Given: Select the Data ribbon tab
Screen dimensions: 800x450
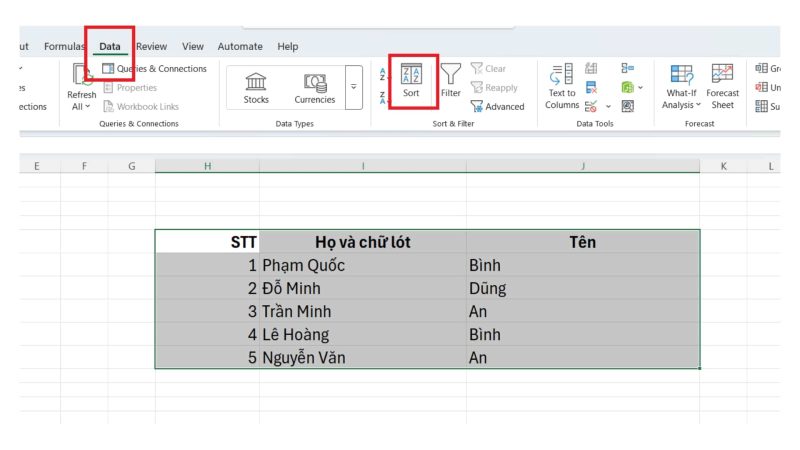Looking at the screenshot, I should coord(110,46).
